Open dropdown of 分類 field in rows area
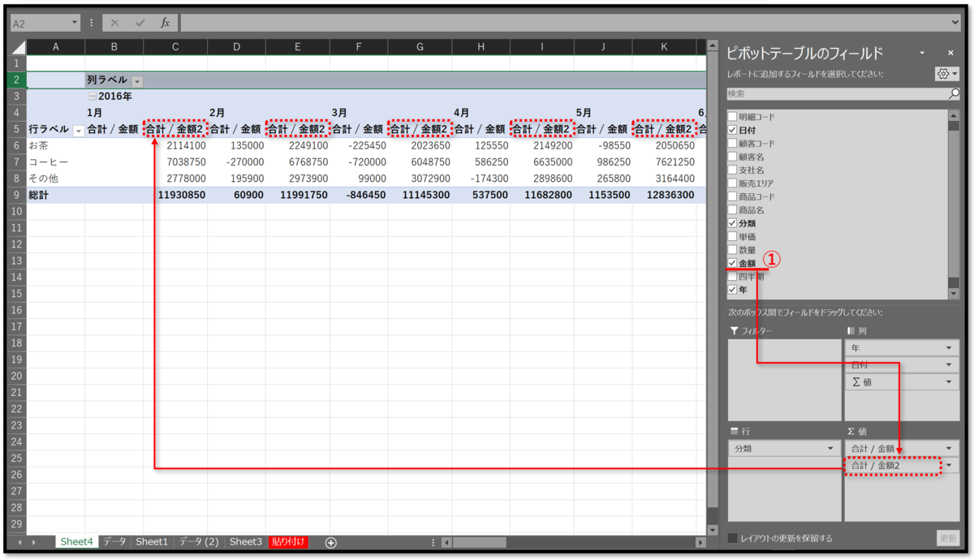This screenshot has height=560, width=974. 830,448
